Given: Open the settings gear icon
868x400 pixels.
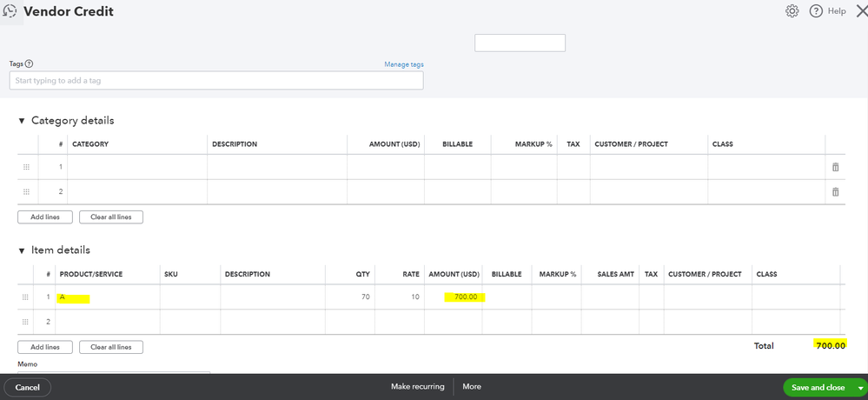Looking at the screenshot, I should pos(792,11).
